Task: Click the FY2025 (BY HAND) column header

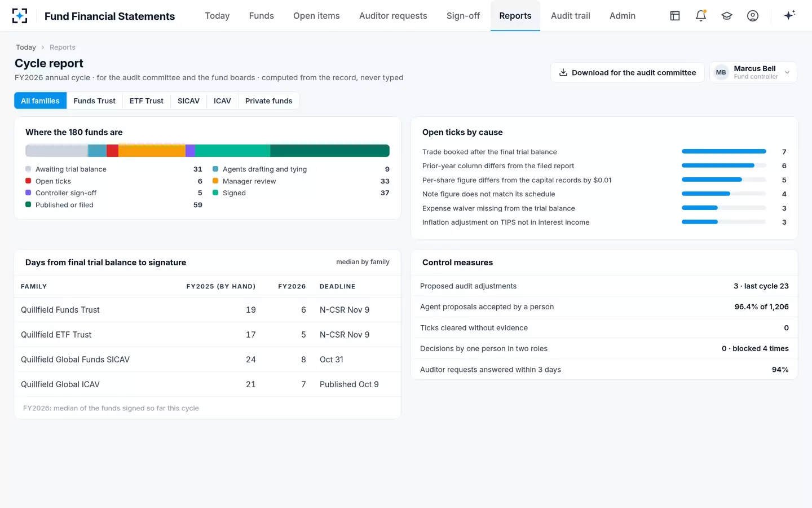Action: click(x=221, y=287)
